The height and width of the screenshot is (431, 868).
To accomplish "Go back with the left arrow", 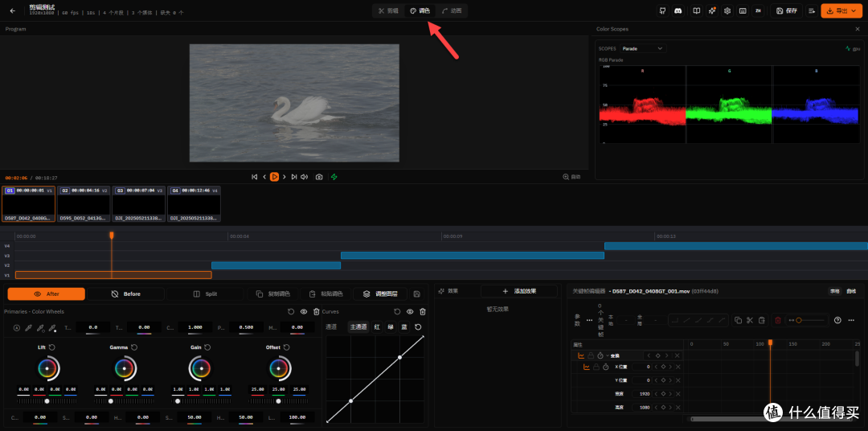I will pyautogui.click(x=13, y=10).
